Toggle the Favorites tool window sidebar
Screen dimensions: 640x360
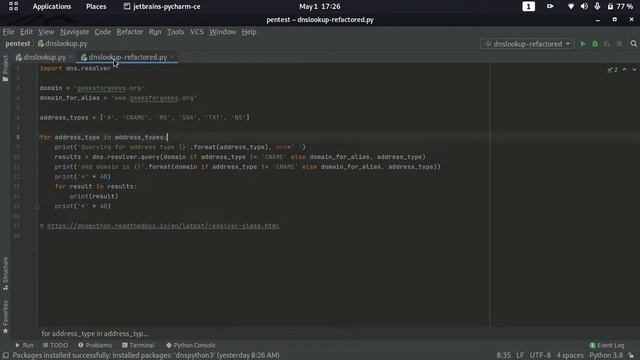pos(5,317)
